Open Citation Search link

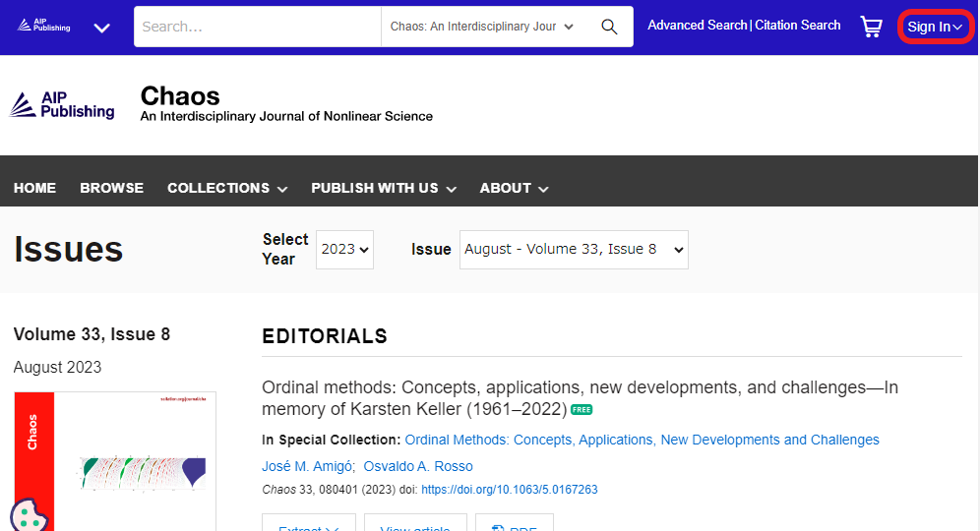coord(798,25)
